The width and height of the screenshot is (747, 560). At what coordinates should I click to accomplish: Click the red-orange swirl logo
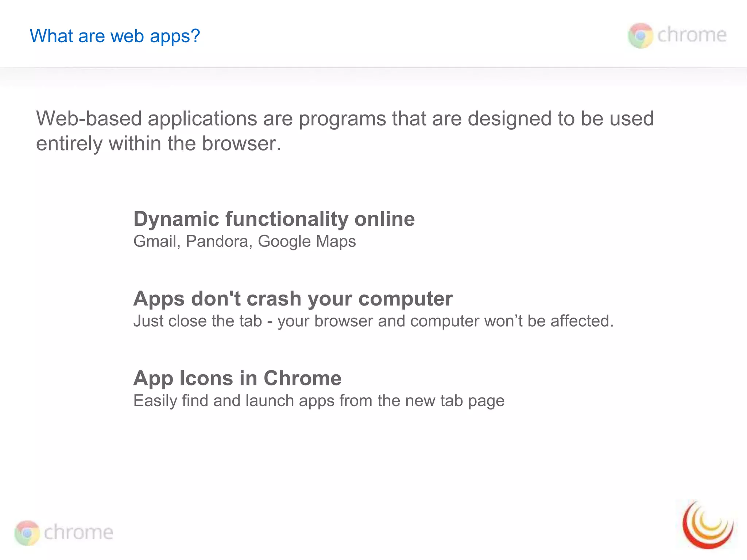708,524
